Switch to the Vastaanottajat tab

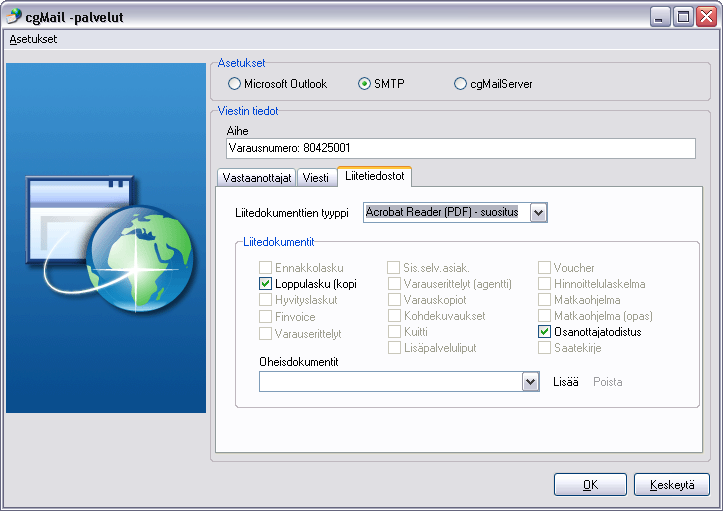[256, 178]
